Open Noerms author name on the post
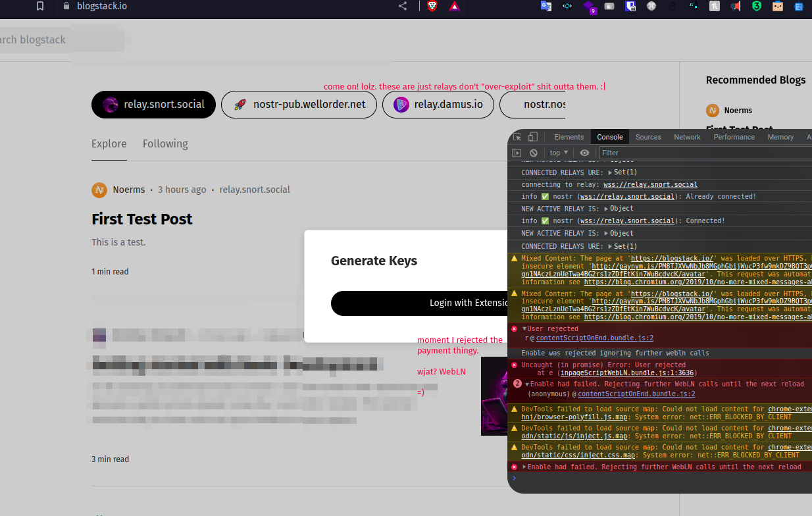This screenshot has height=516, width=812. tap(129, 190)
